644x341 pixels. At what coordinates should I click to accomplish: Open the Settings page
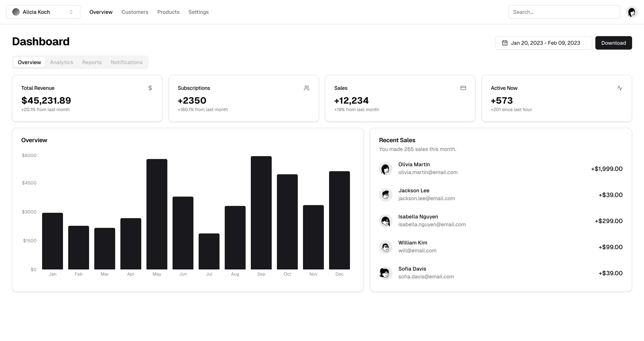pyautogui.click(x=198, y=12)
